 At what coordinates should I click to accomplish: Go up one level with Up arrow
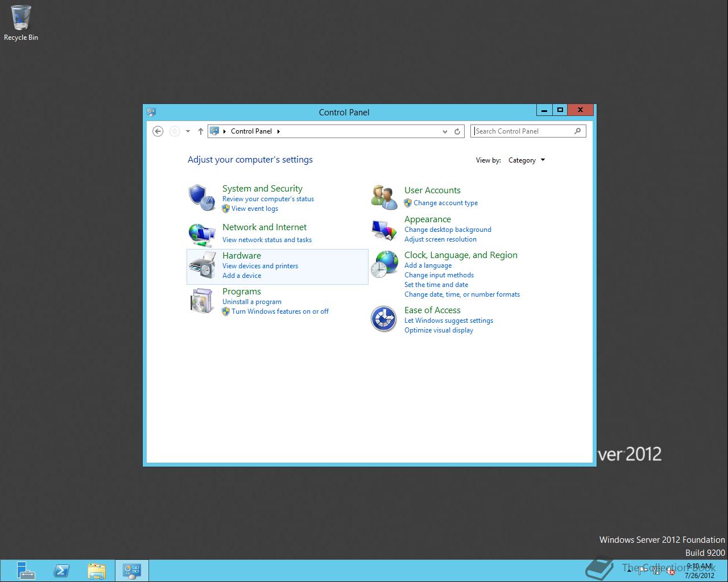click(200, 131)
